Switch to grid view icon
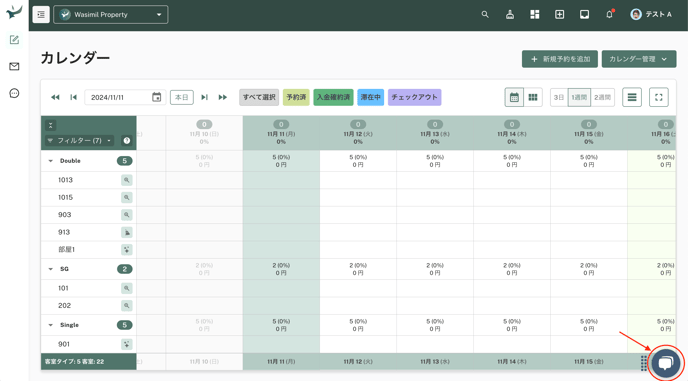 point(533,97)
